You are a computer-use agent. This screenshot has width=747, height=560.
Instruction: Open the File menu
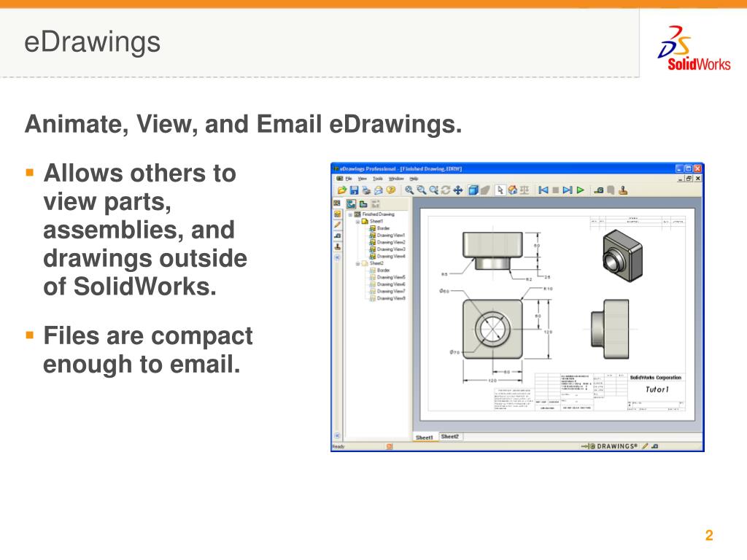pyautogui.click(x=349, y=179)
